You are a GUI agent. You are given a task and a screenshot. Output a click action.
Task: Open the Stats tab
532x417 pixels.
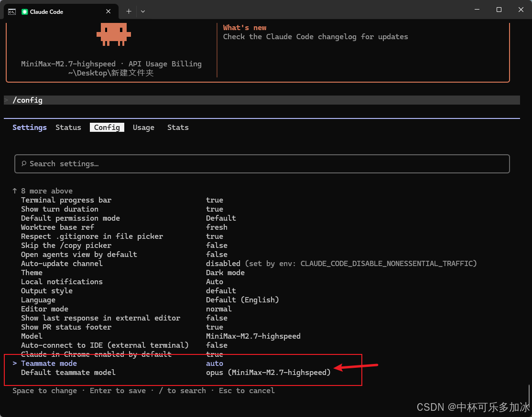(x=178, y=128)
